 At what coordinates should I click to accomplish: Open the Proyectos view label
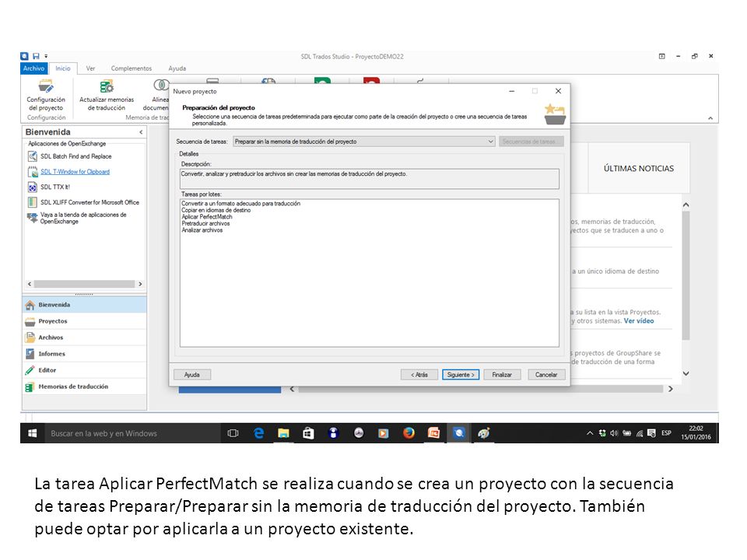click(53, 321)
